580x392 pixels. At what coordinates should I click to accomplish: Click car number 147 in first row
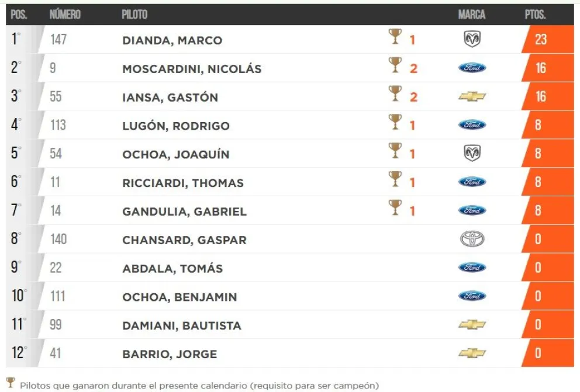tap(58, 40)
